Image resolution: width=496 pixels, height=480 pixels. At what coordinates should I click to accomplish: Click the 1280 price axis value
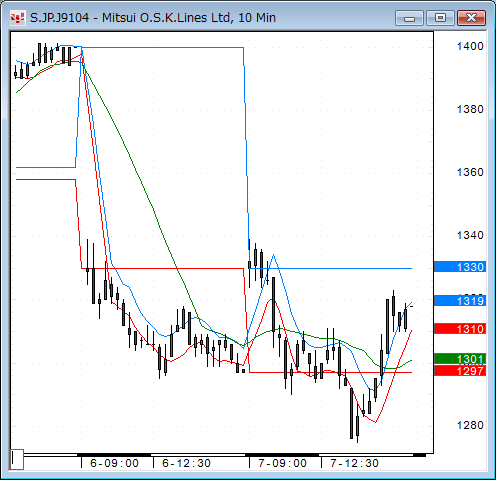(x=470, y=425)
